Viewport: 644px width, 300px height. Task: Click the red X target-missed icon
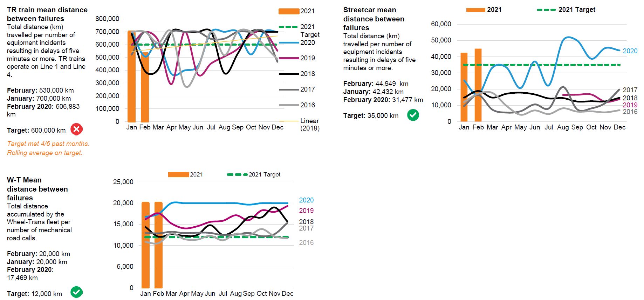click(x=76, y=129)
